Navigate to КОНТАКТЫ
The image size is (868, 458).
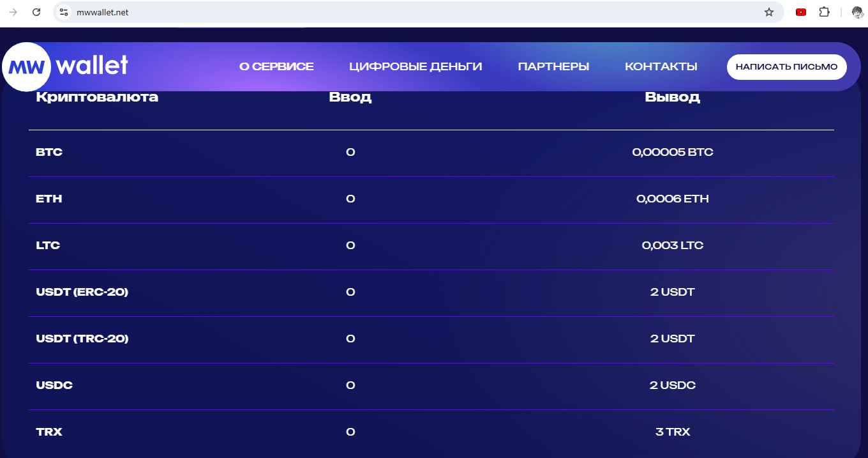pos(661,66)
